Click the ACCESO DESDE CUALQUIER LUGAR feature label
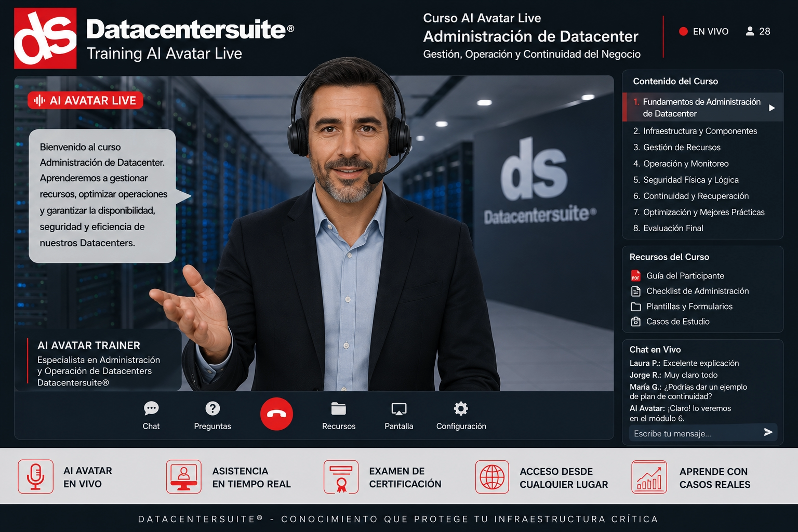Viewport: 798px width, 532px height. [x=564, y=478]
